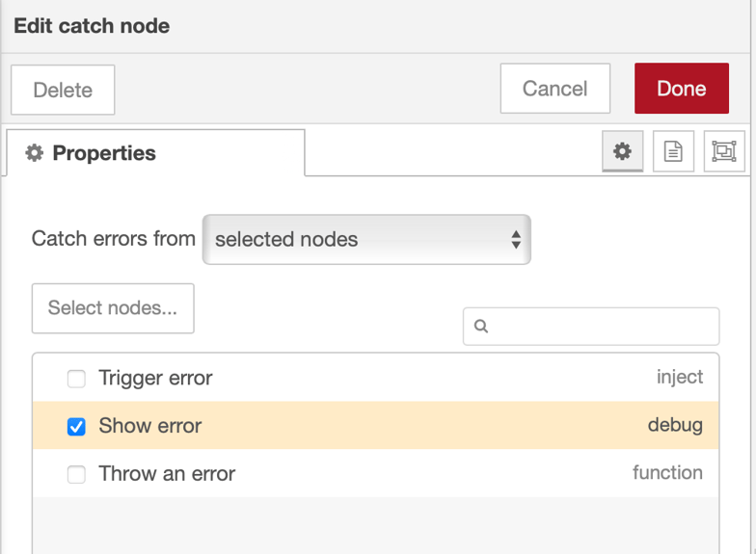Click the gear icon beside Properties label

(35, 152)
